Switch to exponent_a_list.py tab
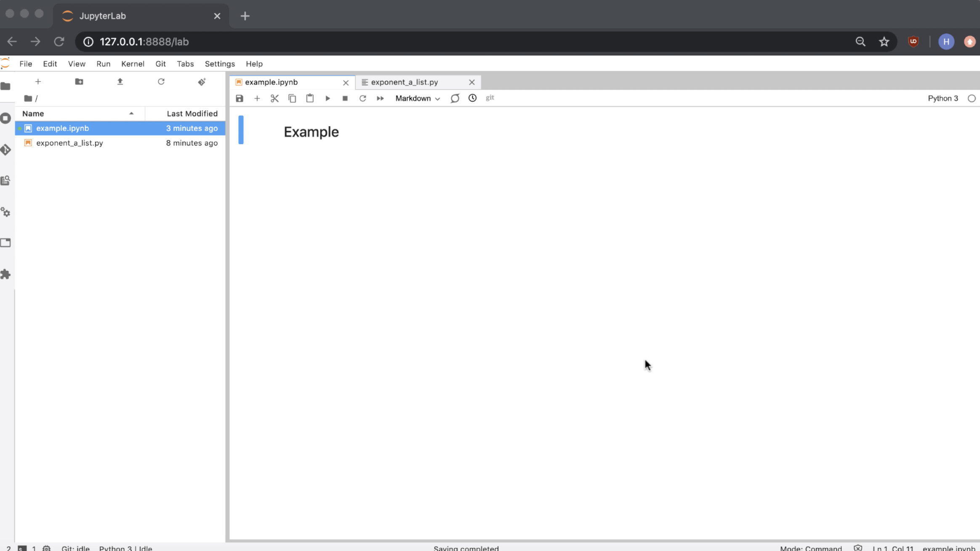980x551 pixels. click(404, 82)
